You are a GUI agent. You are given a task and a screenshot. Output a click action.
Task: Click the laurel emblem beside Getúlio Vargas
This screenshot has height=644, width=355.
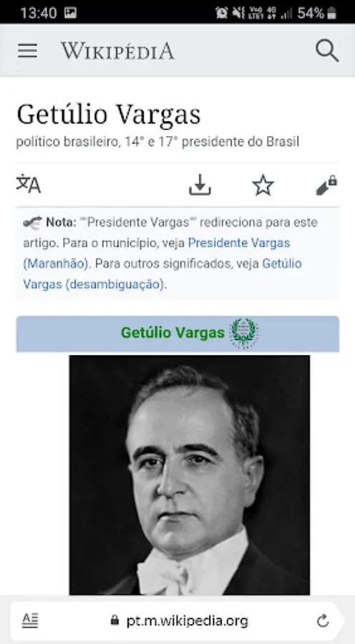tap(243, 333)
